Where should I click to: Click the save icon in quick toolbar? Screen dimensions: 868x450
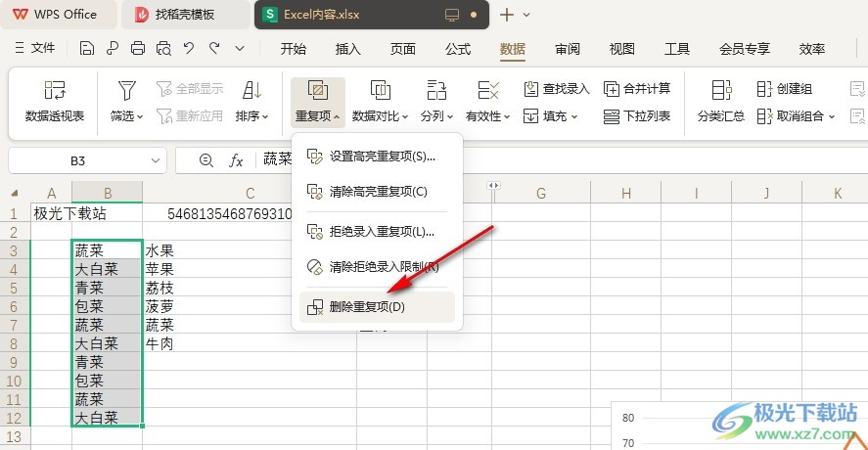click(87, 48)
